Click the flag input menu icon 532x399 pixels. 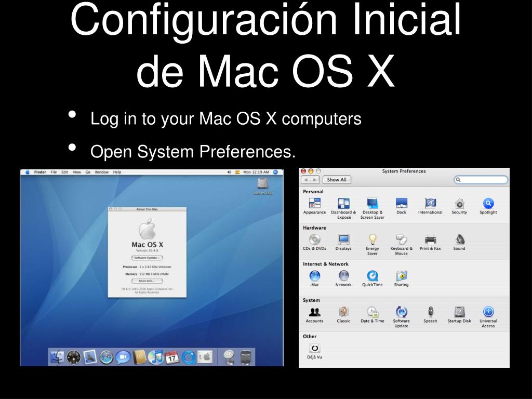pos(237,172)
